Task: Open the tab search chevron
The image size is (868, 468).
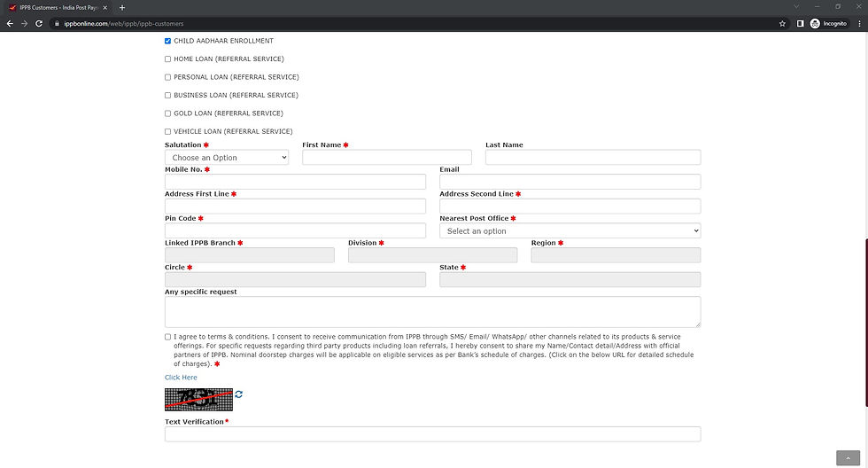Action: point(796,6)
